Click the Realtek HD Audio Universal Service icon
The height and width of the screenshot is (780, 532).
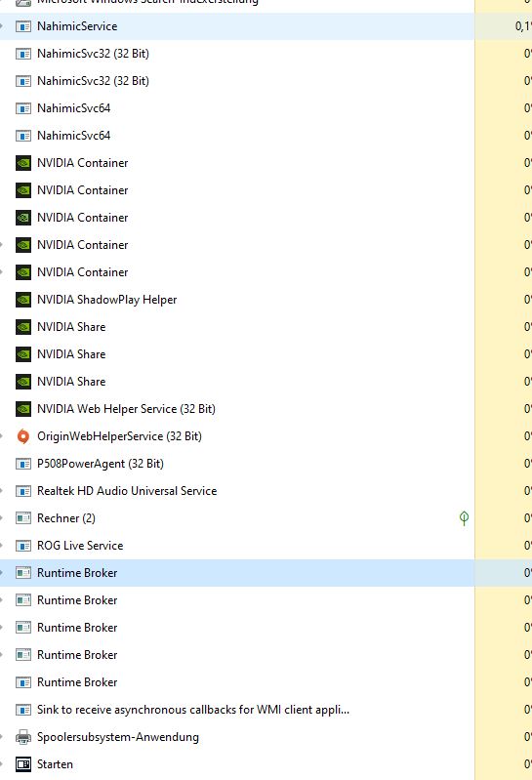22,491
